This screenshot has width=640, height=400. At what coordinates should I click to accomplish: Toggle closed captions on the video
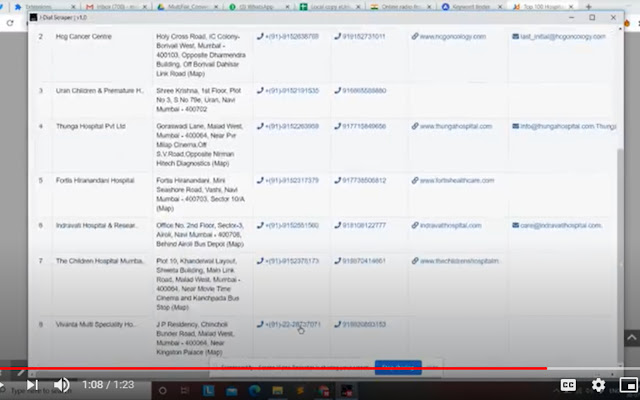[x=568, y=384]
